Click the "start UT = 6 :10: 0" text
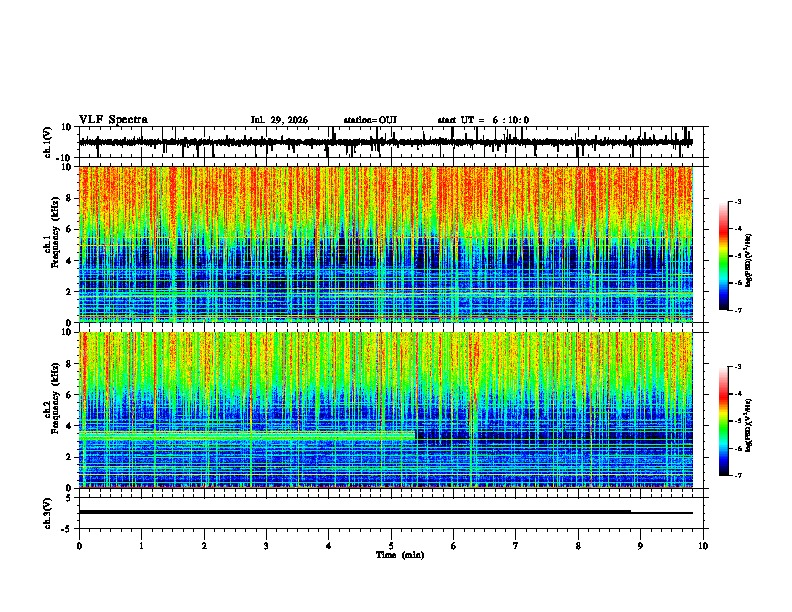 point(483,120)
